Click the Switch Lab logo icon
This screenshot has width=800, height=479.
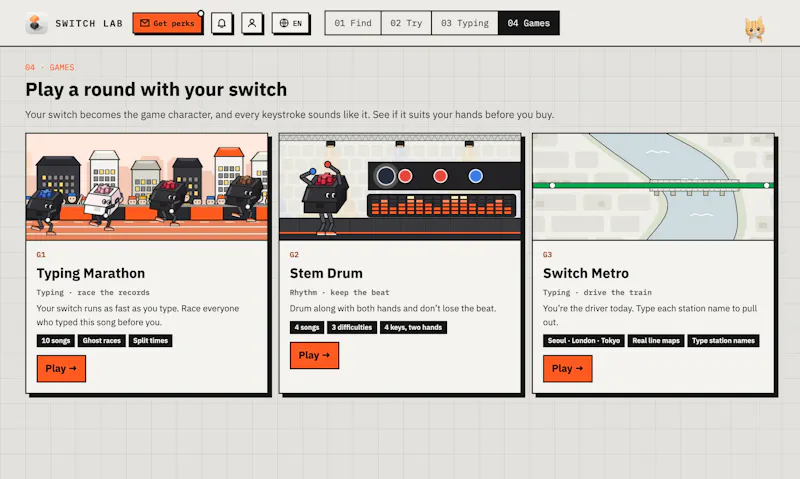click(x=36, y=23)
